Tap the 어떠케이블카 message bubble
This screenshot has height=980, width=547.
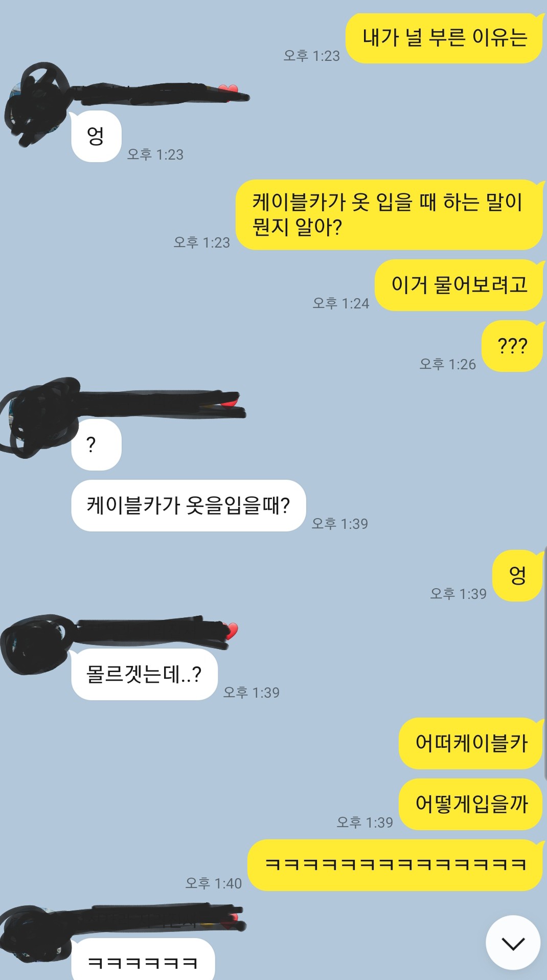point(470,743)
